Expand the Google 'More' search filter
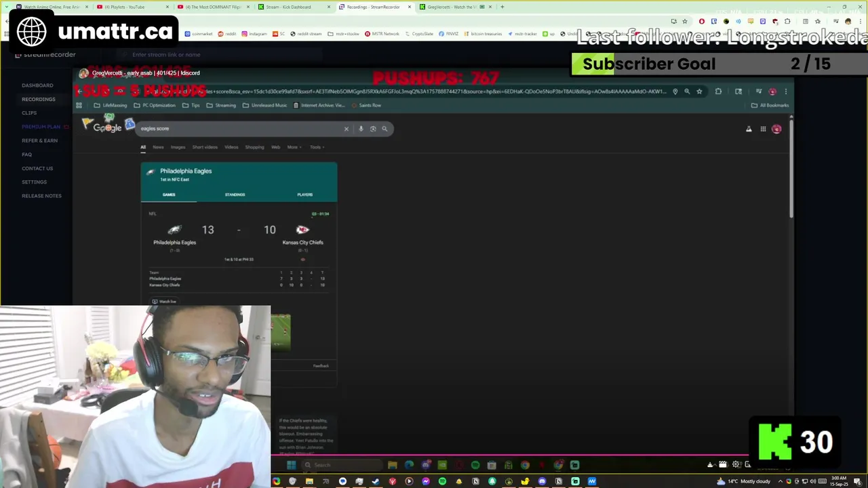This screenshot has width=868, height=488. (294, 147)
